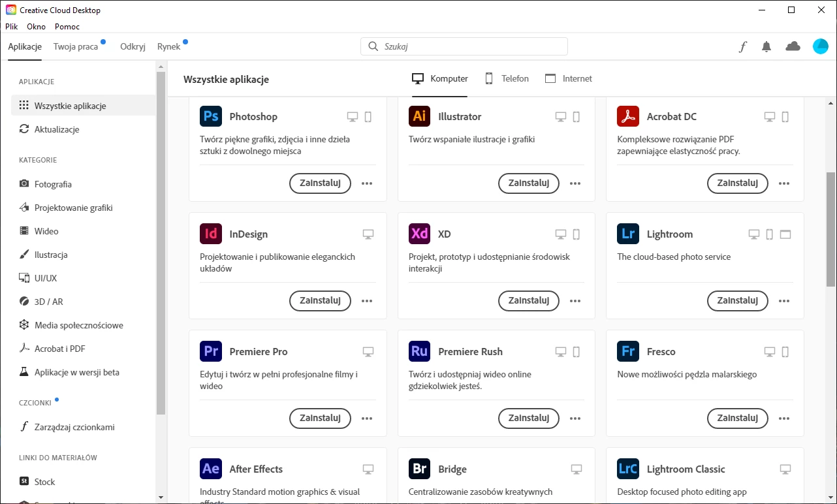Show Internet apps tab
Viewport: 837px width, 504px height.
(x=569, y=78)
